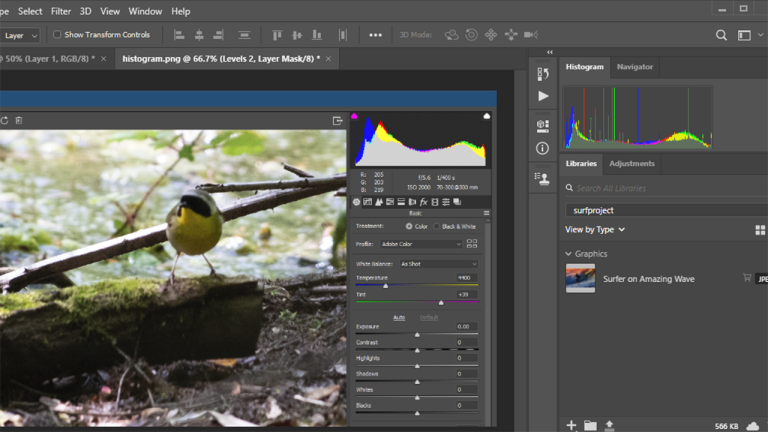
Task: Click the Default tone link
Action: (x=429, y=317)
